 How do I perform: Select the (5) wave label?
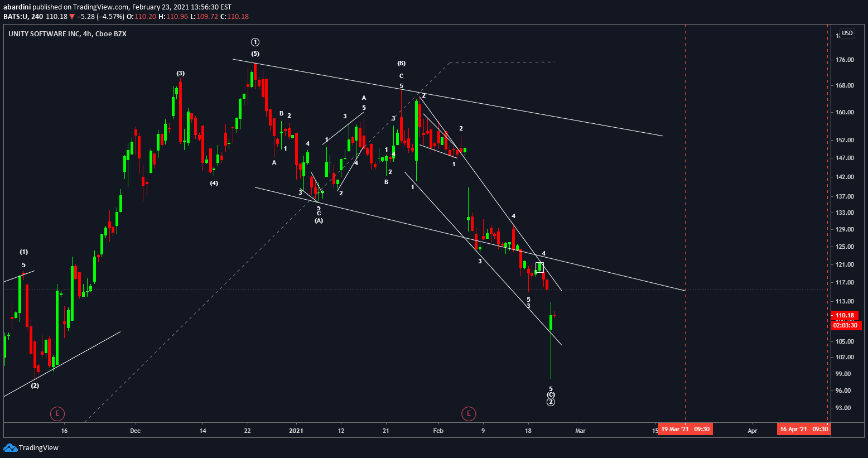[x=255, y=54]
